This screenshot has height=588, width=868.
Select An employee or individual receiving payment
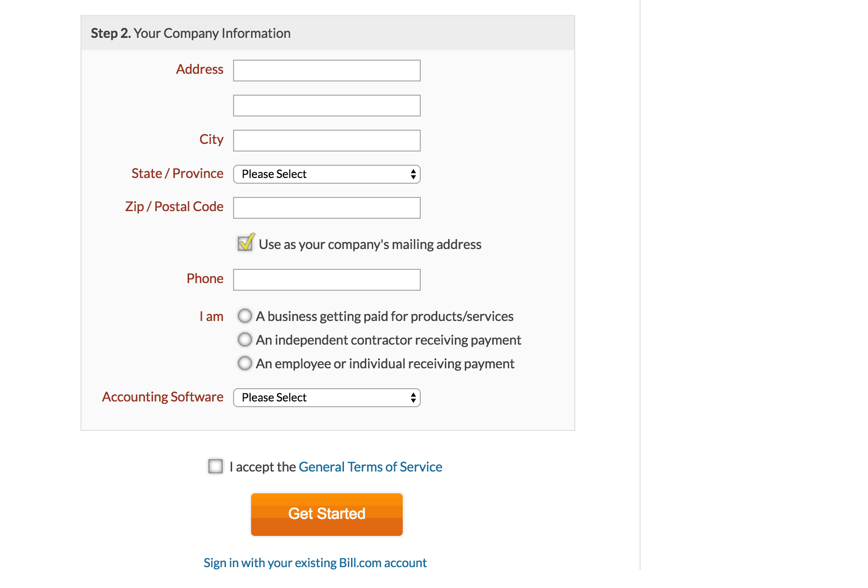244,363
